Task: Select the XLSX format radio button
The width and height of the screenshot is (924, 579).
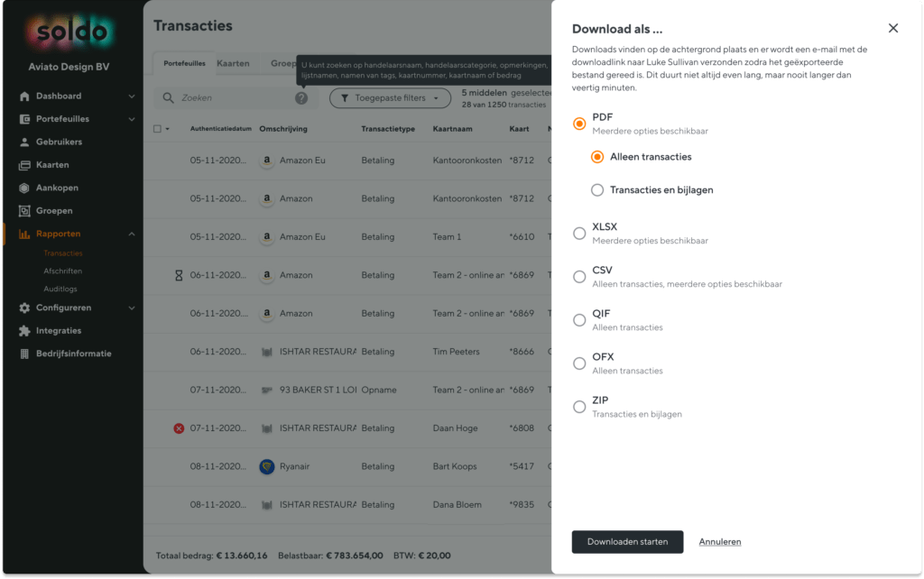Action: pos(579,234)
